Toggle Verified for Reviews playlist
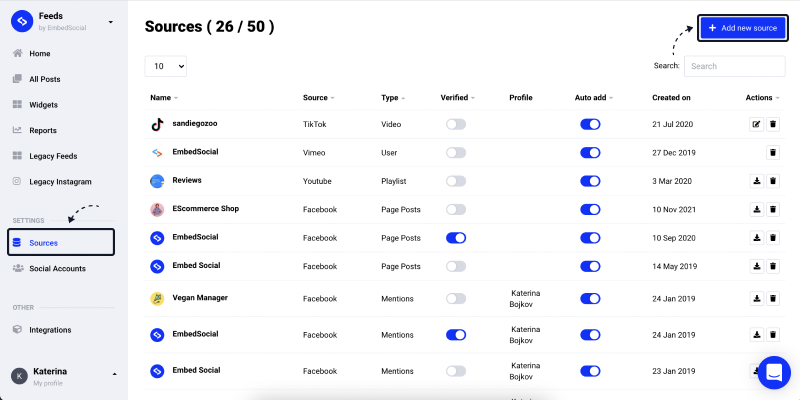The width and height of the screenshot is (800, 400). click(456, 181)
